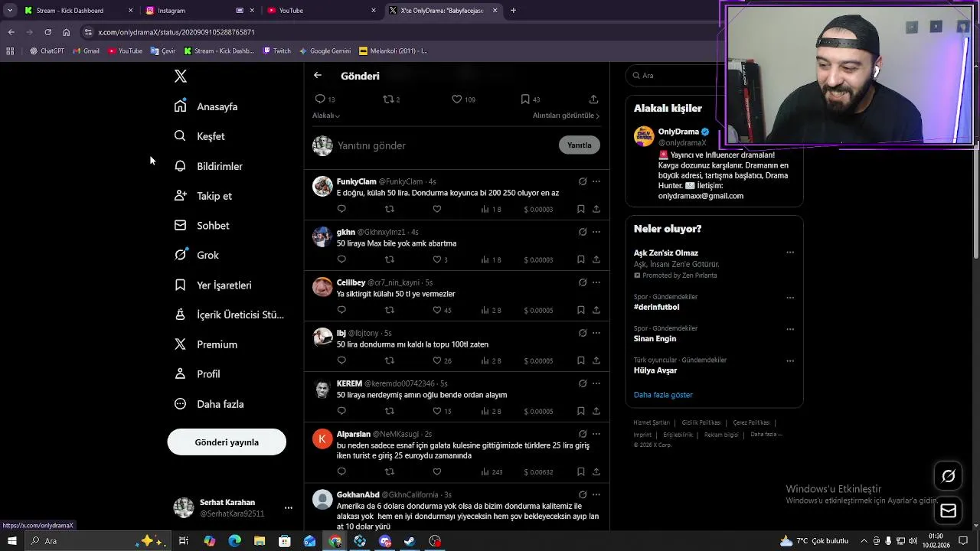
Task: Bookmark the main post showing 43
Action: (525, 99)
